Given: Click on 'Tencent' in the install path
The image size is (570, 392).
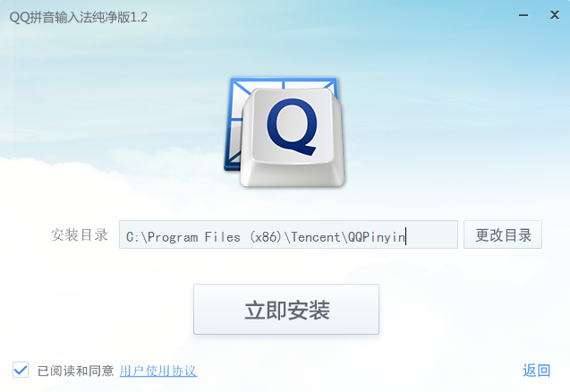Looking at the screenshot, I should [316, 237].
